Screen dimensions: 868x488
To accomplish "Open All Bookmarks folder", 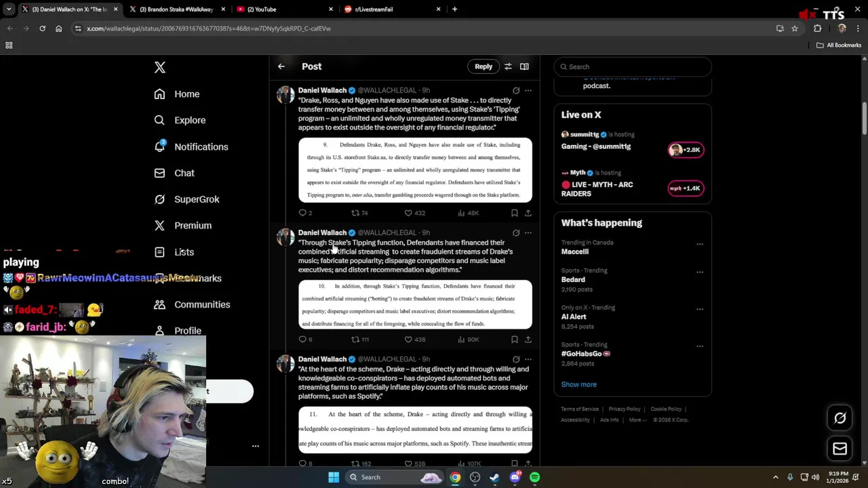I will coord(839,45).
